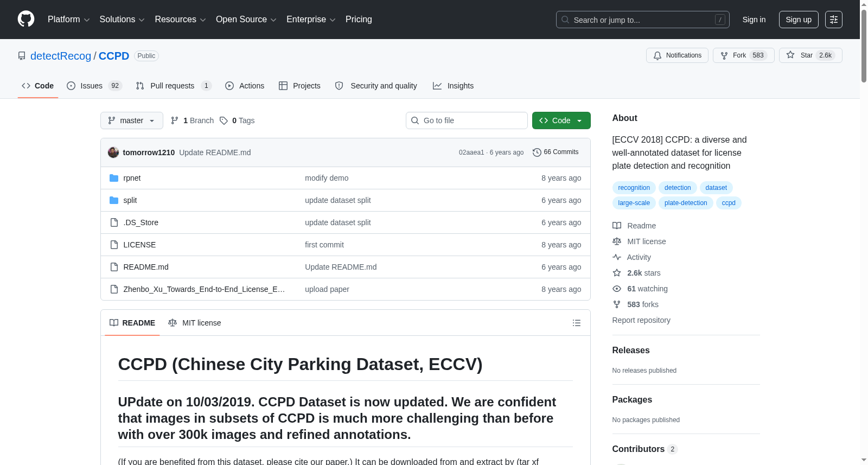The width and height of the screenshot is (868, 465).
Task: Open the Projects tab
Action: (299, 86)
